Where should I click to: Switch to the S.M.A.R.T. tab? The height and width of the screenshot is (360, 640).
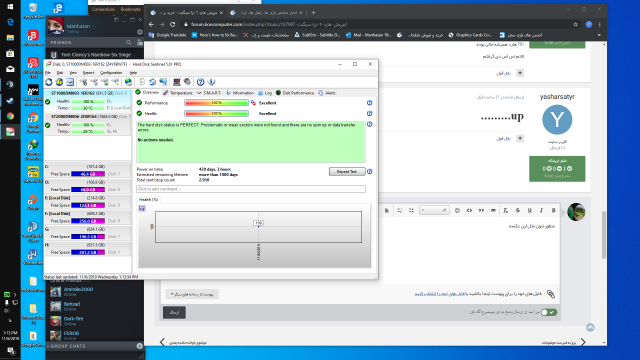pos(209,93)
